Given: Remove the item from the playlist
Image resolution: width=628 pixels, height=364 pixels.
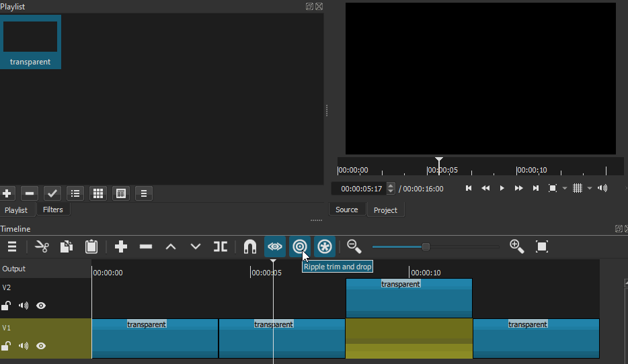Looking at the screenshot, I should [29, 193].
